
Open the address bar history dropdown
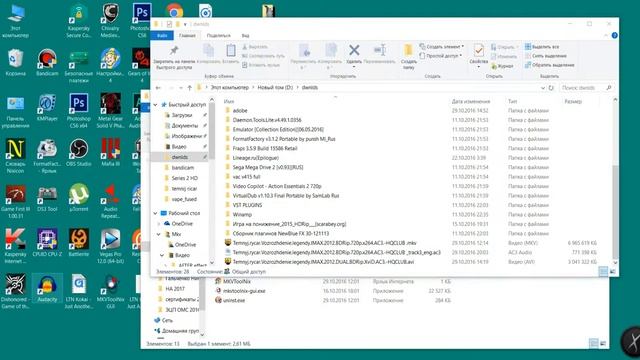coord(542,88)
